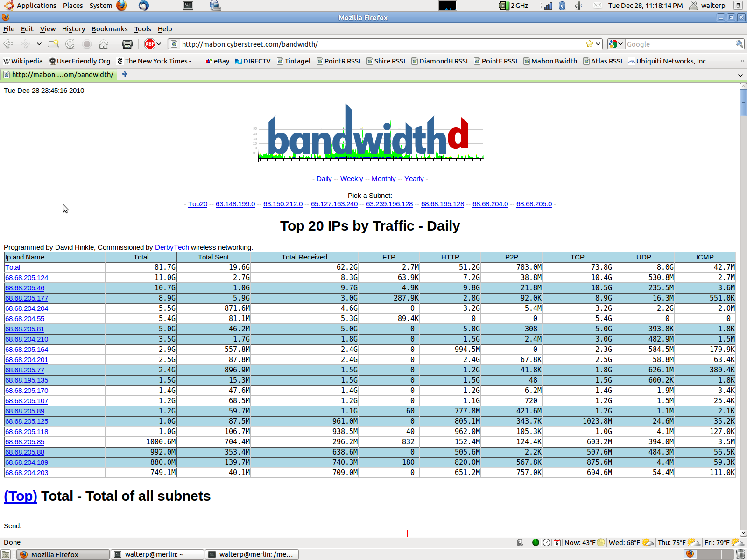
Task: Click the search magnifier icon in the Google box
Action: 739,44
